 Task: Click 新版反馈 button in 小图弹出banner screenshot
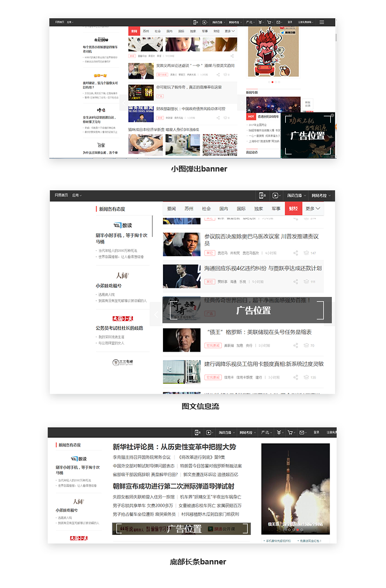308,104
